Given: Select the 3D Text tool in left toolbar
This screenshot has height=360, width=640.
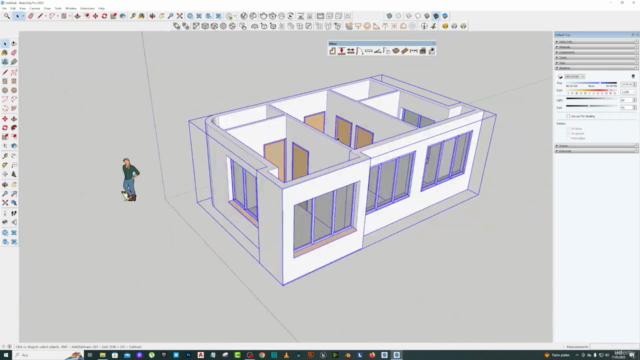Looking at the screenshot, I should 14,174.
